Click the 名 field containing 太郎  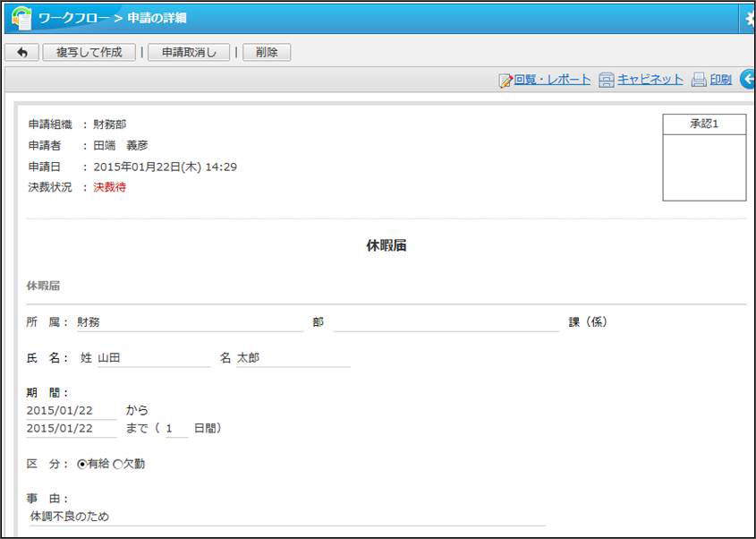coord(293,358)
